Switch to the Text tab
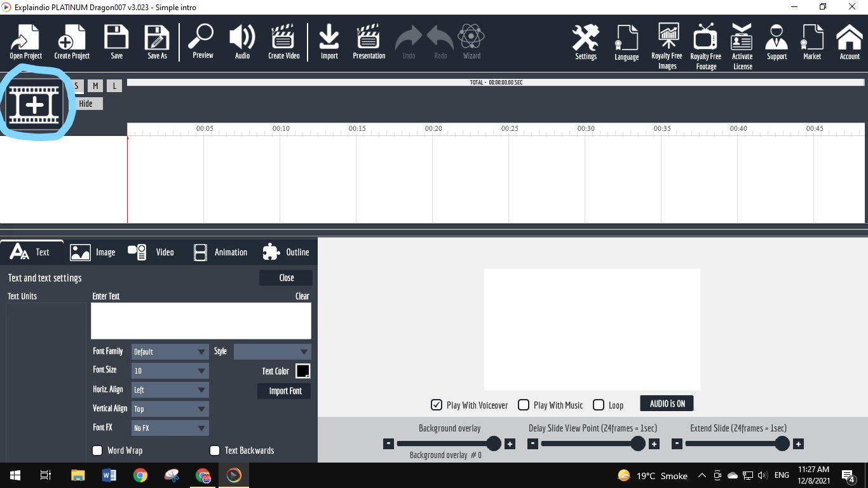868x488 pixels. point(31,252)
